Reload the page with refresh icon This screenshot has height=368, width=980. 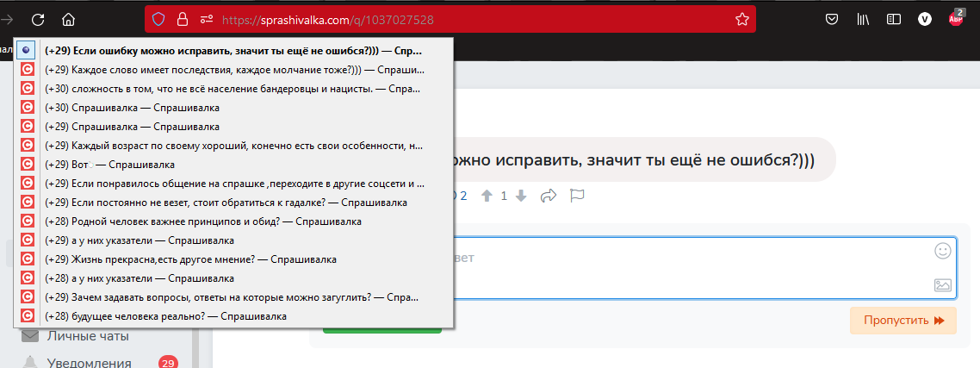click(38, 20)
